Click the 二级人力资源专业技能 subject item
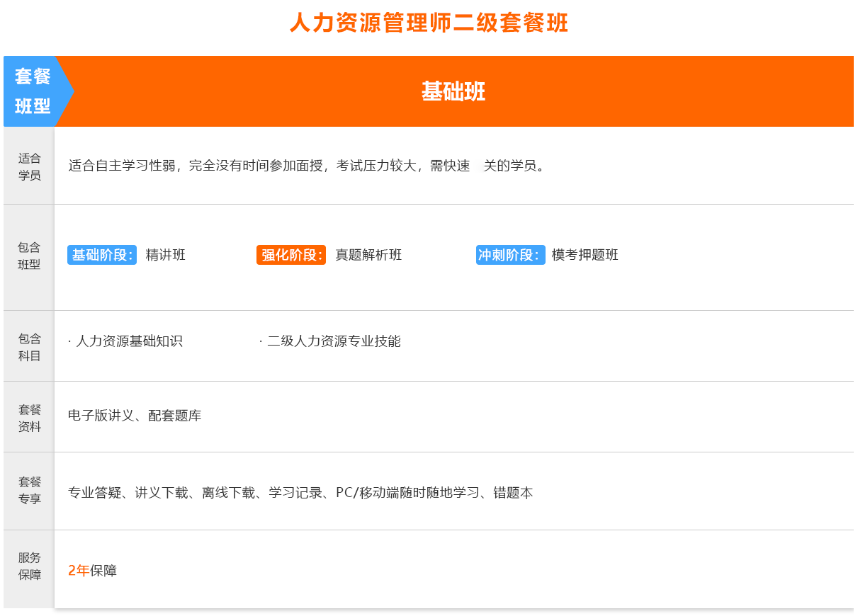This screenshot has width=858, height=616. click(x=334, y=341)
